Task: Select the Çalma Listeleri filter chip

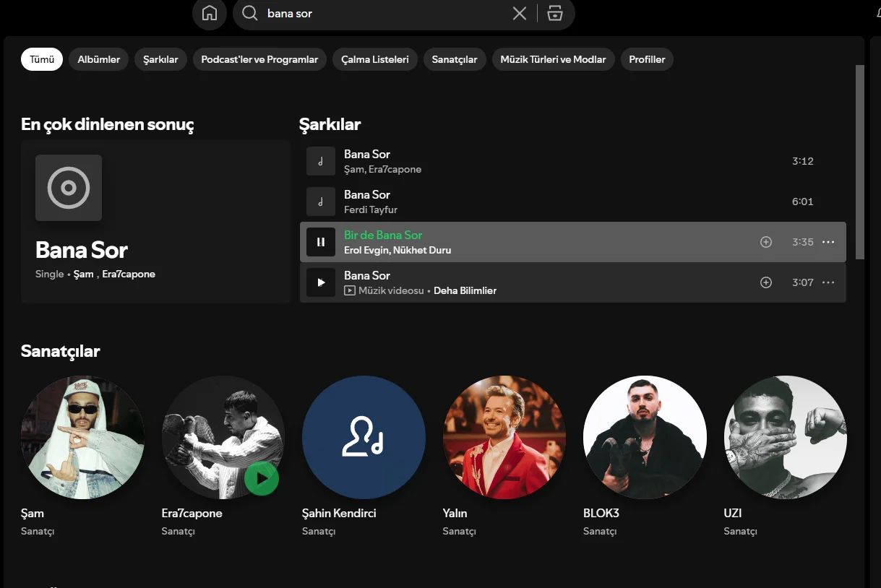Action: (x=375, y=59)
